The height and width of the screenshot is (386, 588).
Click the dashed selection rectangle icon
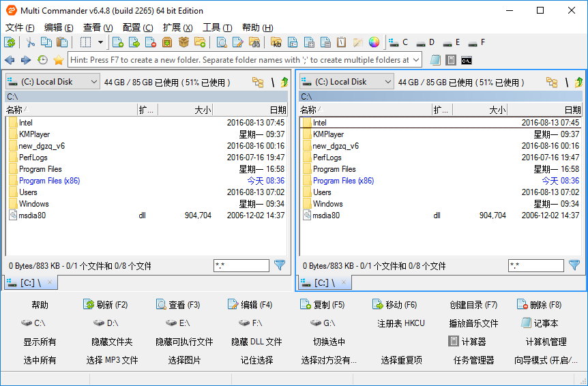[x=85, y=42]
